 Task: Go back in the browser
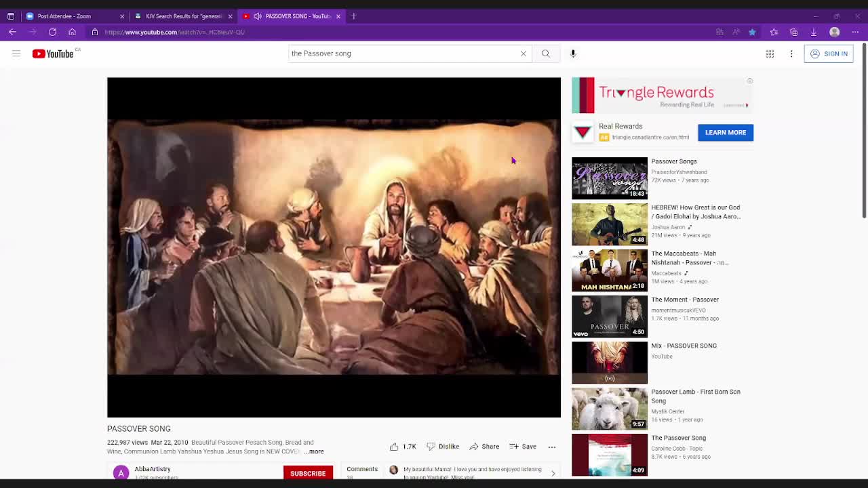(12, 32)
